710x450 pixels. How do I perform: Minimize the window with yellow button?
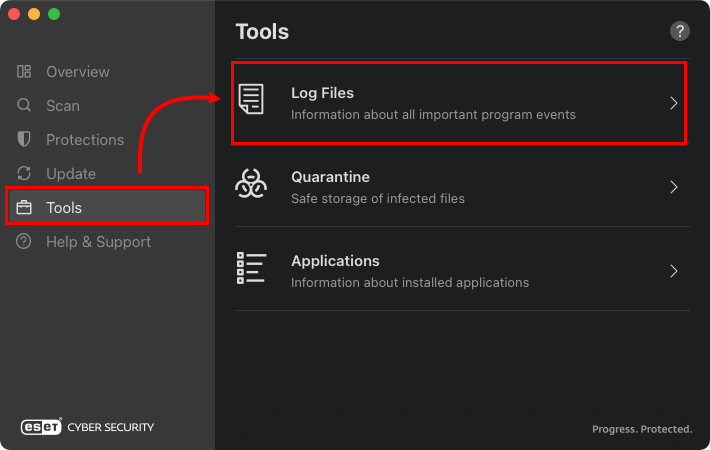(x=34, y=14)
